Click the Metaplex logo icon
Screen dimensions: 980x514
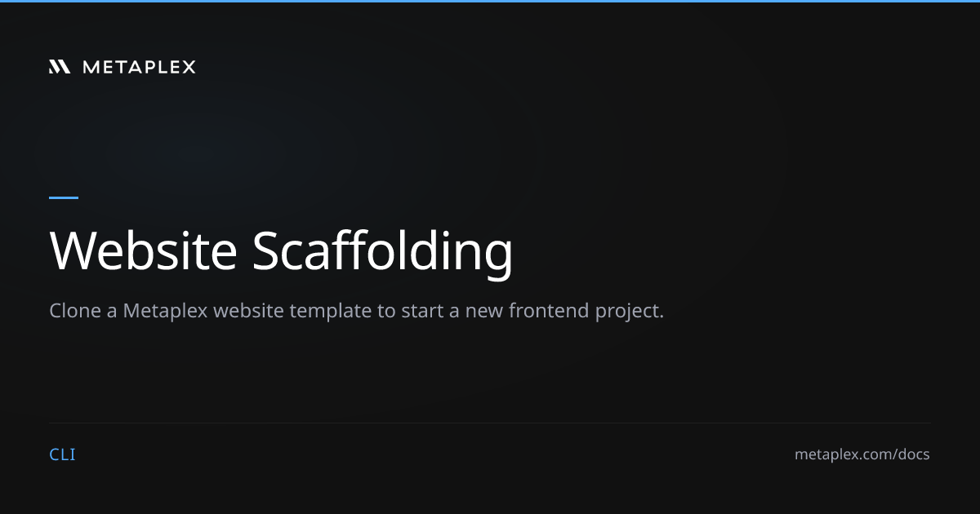60,67
